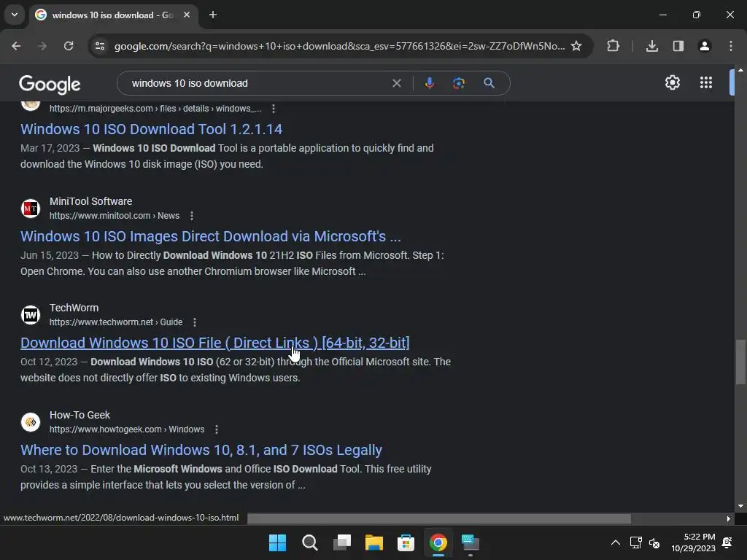The image size is (747, 560).
Task: Click the majorgeeks.com breadcrumb URL
Action: (155, 109)
